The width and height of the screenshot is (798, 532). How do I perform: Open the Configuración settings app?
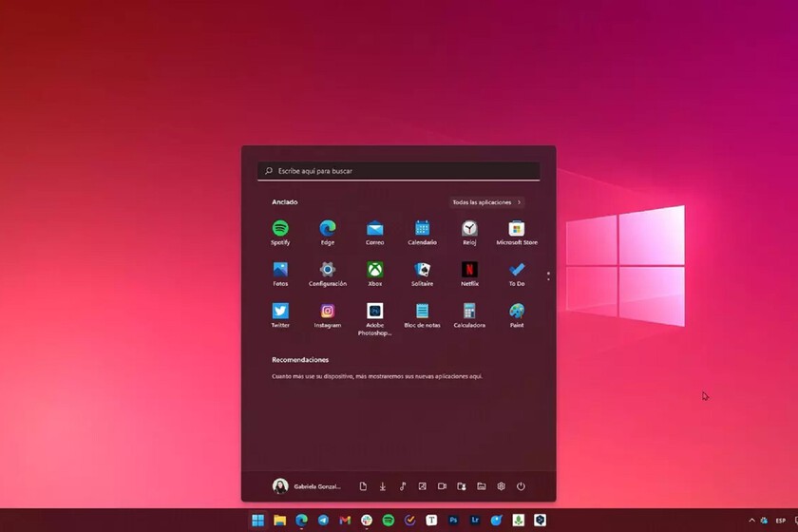coord(328,270)
